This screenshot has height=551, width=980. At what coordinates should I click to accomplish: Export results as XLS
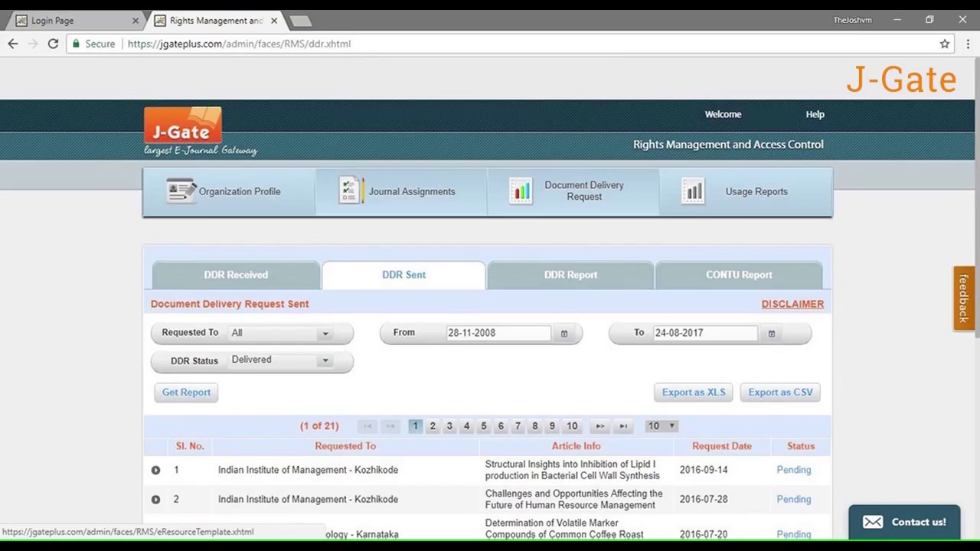point(694,393)
